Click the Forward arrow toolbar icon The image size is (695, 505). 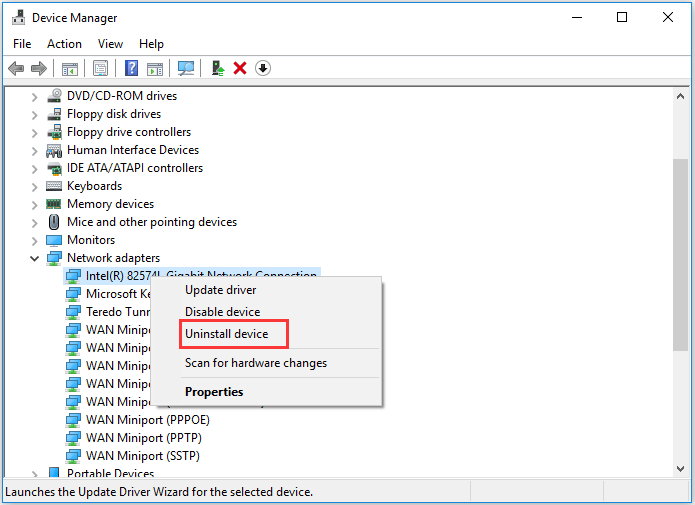[x=39, y=68]
